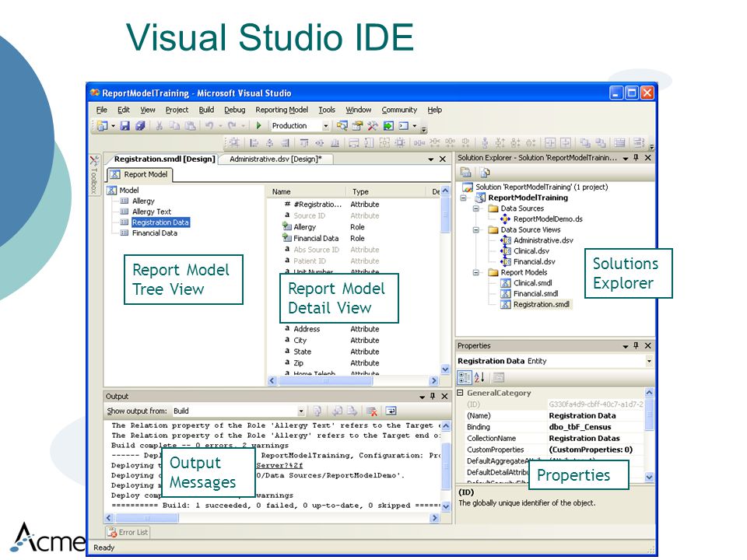
Task: Click the (Name) property value field
Action: 596,415
